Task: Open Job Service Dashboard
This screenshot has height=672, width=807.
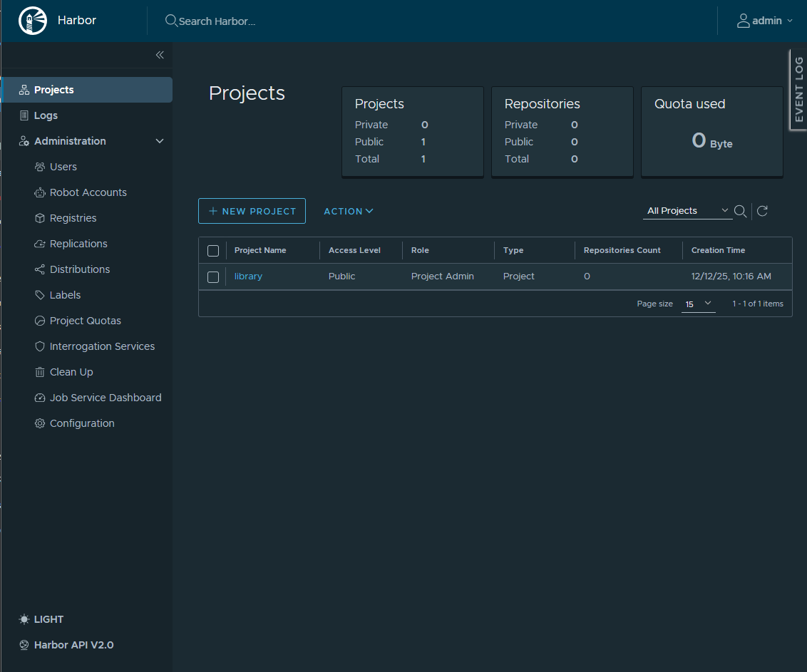Action: tap(106, 398)
